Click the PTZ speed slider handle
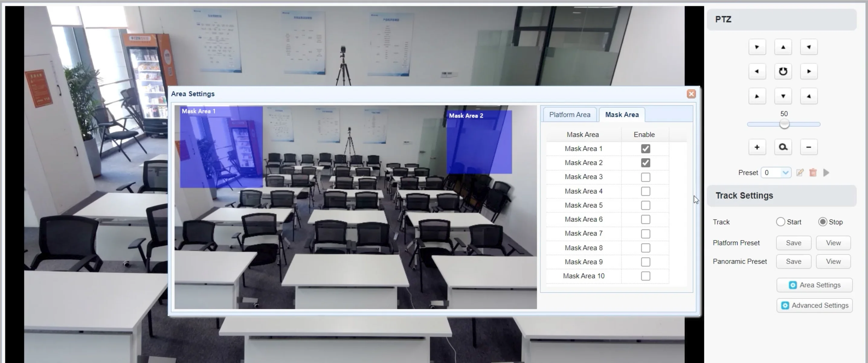Screen dimensions: 868x363 tap(784, 124)
